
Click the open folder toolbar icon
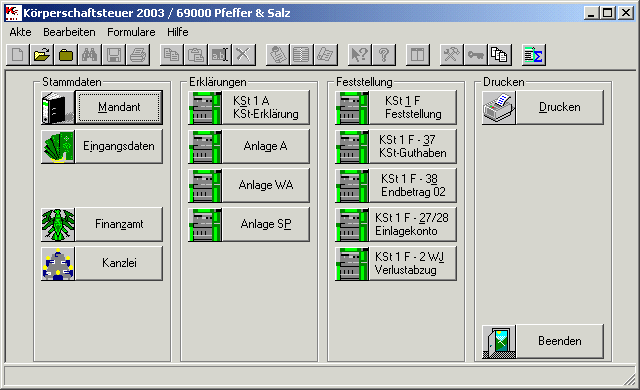(x=42, y=55)
